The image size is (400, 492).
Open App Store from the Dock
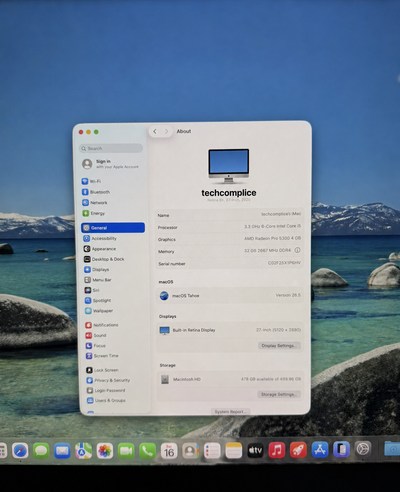point(320,450)
